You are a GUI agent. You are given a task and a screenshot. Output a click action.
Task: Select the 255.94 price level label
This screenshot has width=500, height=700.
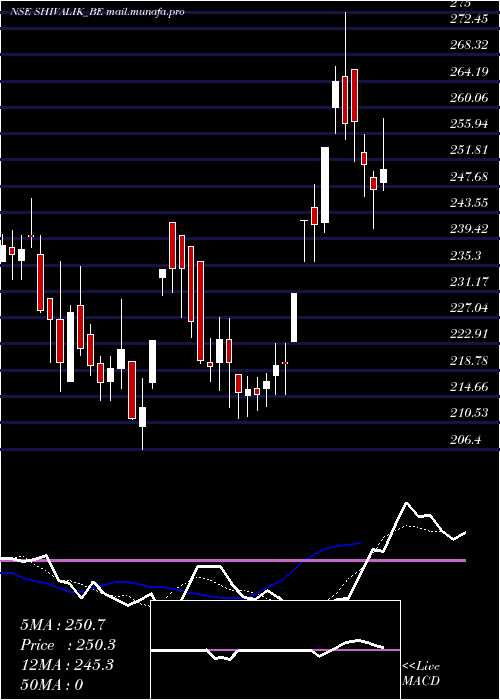(469, 124)
